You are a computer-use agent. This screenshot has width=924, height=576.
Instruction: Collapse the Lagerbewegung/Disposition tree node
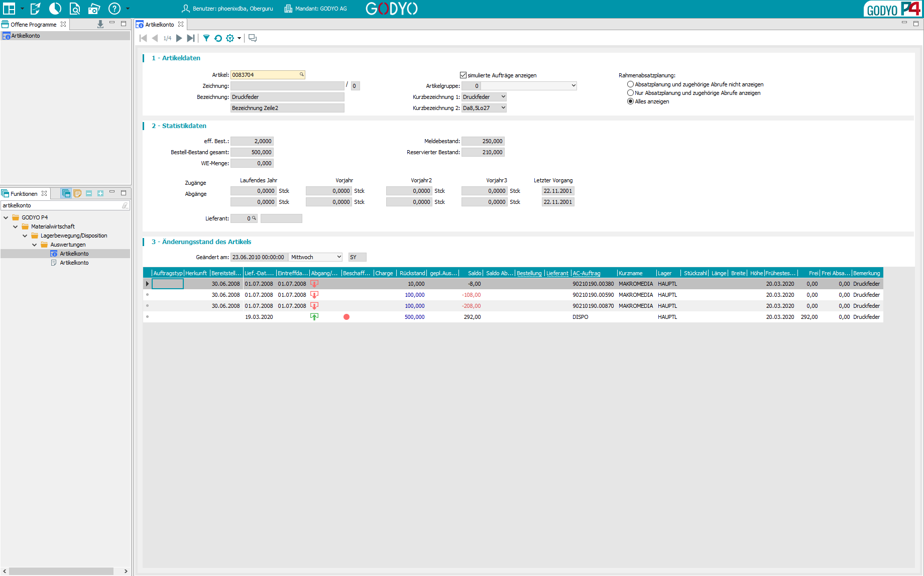point(25,236)
